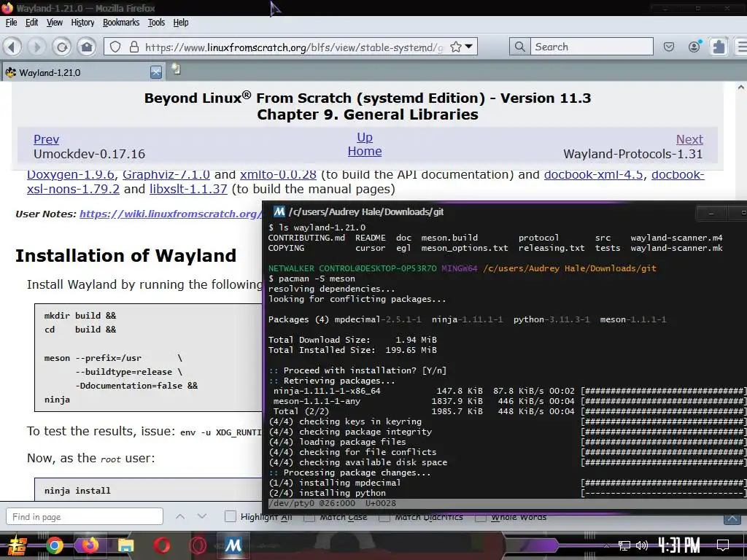Click into the Search box
747x560 pixels.
(592, 47)
